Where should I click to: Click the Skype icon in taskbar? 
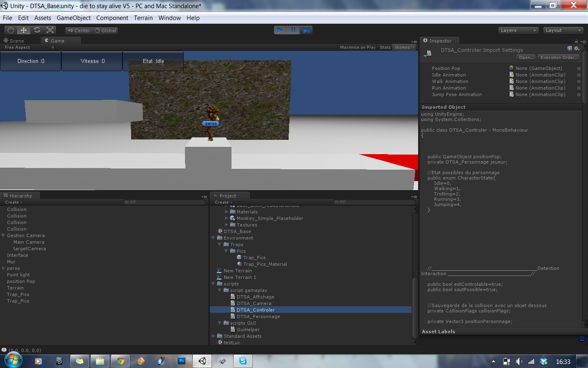click(243, 361)
